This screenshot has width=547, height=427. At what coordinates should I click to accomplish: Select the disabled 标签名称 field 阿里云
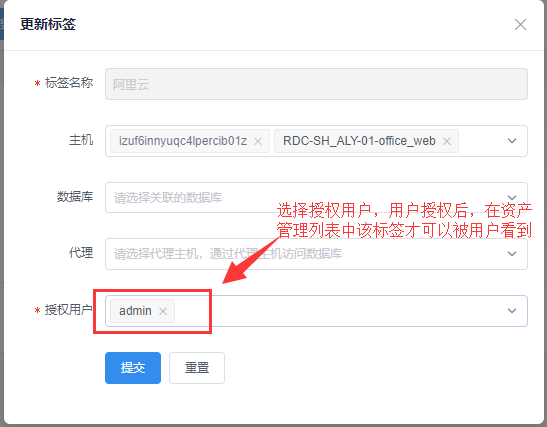click(x=316, y=84)
